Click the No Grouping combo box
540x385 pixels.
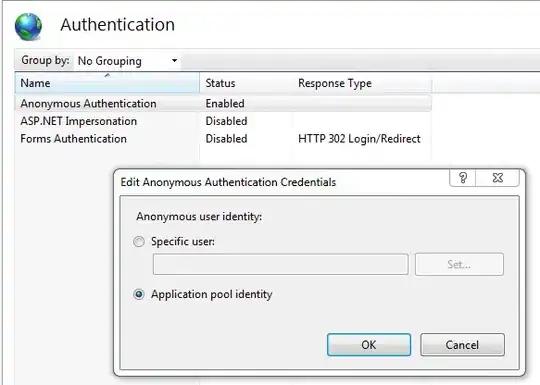tap(127, 61)
